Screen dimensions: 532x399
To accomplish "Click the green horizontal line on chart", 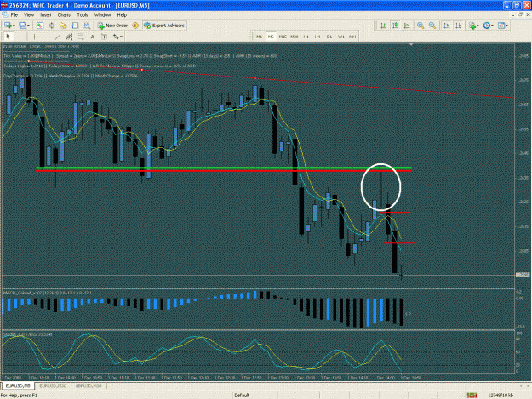I will click(224, 168).
